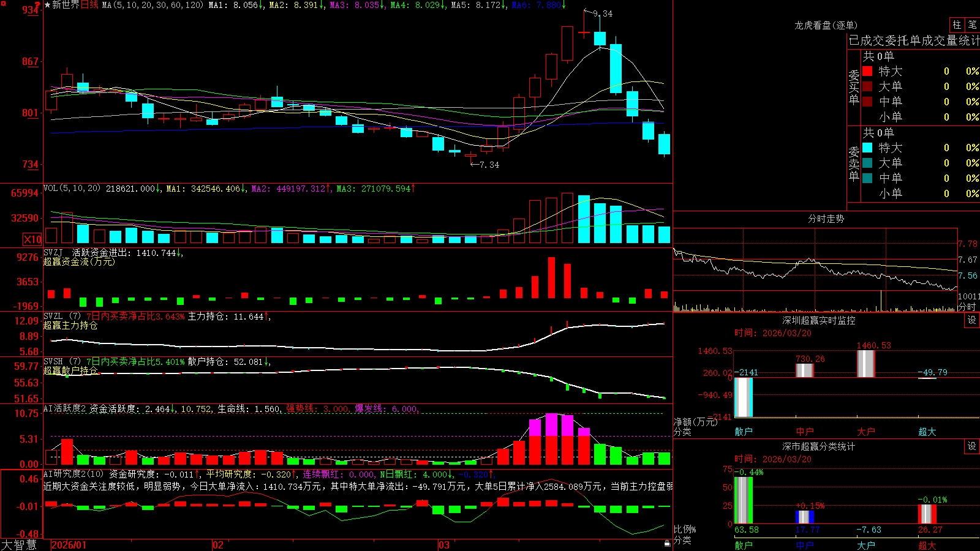Click the 委卖单 section label
980x551 pixels.
(x=854, y=163)
